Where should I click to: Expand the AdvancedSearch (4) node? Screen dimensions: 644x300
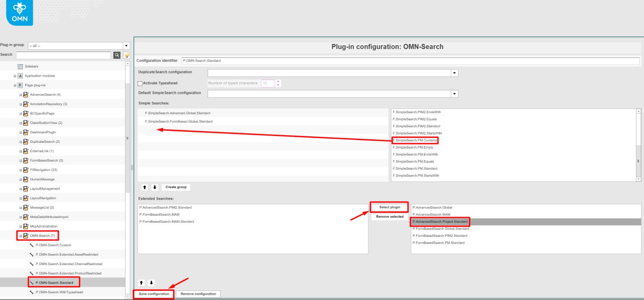tap(21, 95)
